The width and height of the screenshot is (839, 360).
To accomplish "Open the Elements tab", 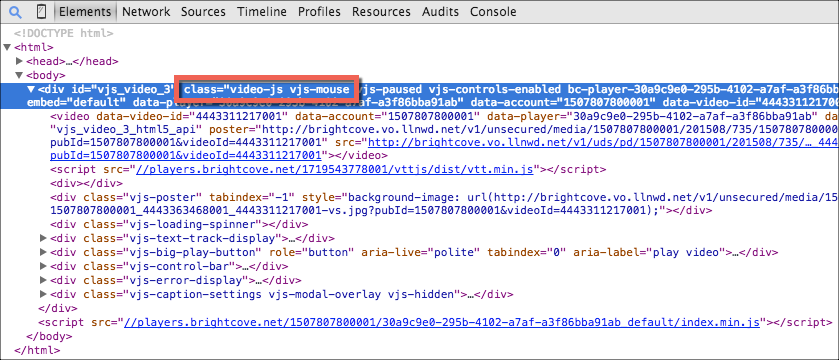I will click(85, 11).
